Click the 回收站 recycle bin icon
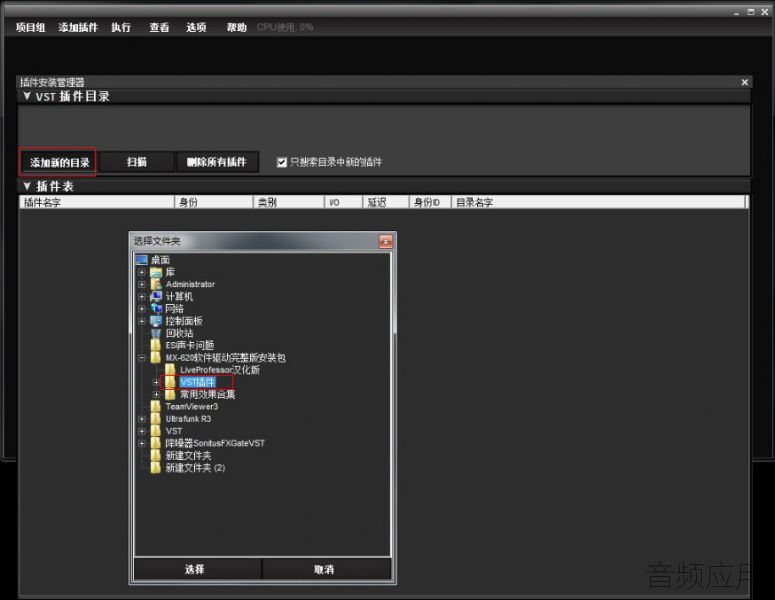Screen dimensions: 775x600 coord(156,333)
